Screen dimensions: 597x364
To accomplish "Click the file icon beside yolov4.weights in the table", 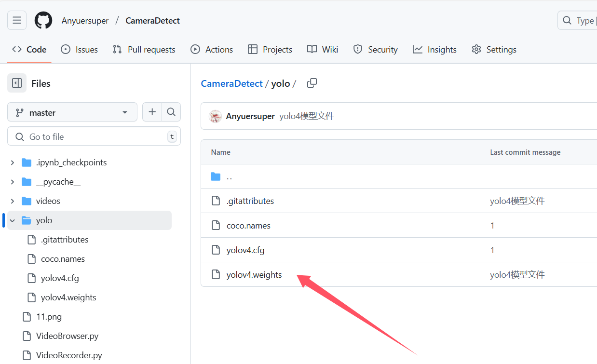I will (x=216, y=275).
